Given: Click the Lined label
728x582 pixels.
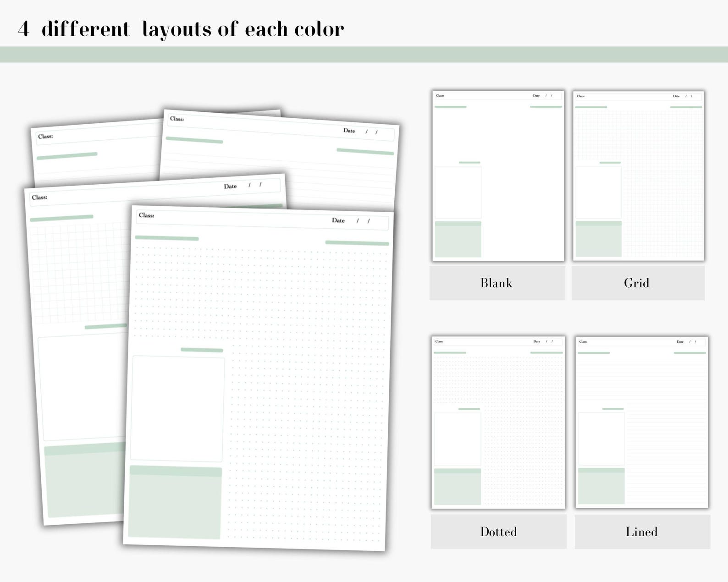Looking at the screenshot, I should click(x=642, y=532).
